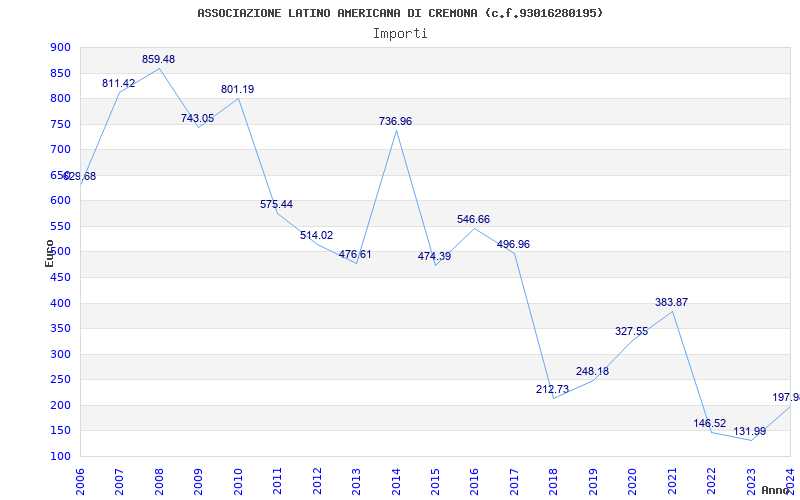
Task: Click the 212.73 data point label
Action: (552, 389)
